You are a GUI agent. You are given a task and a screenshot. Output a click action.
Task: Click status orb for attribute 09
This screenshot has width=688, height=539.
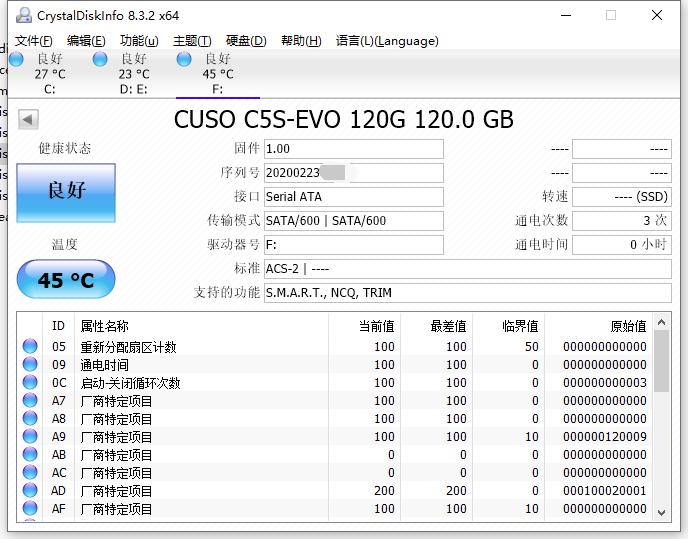coord(30,364)
